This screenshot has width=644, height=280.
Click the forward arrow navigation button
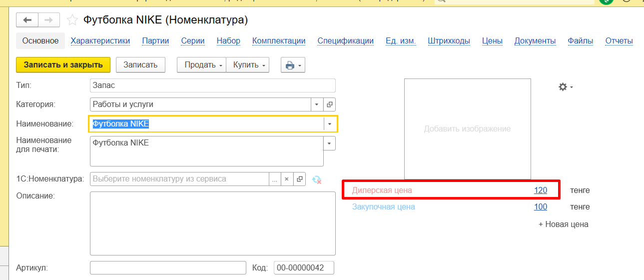(48, 20)
